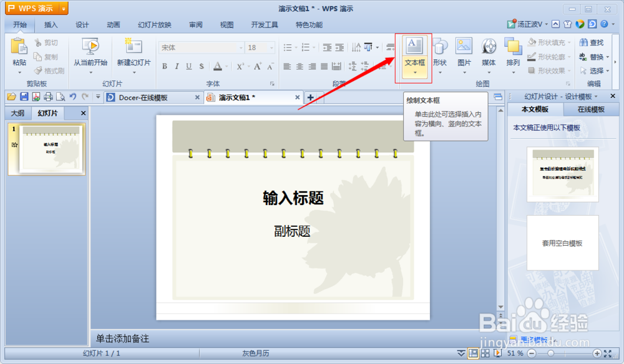Screen dimensions: 624x364
Task: Click the Help question mark icon
Action: point(604,24)
